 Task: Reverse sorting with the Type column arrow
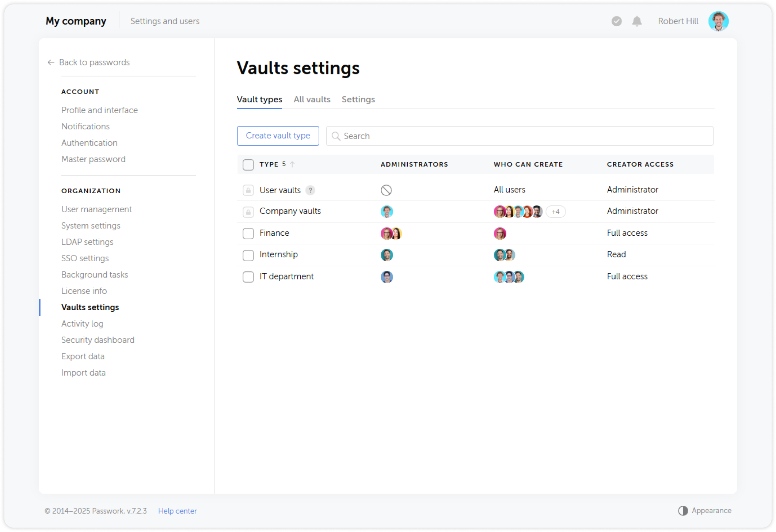click(293, 164)
